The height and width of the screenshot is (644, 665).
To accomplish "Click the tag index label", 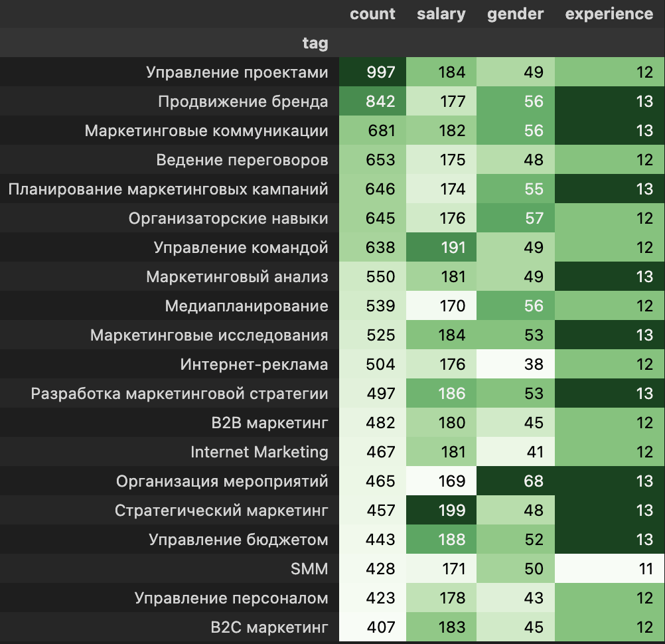I will click(315, 43).
